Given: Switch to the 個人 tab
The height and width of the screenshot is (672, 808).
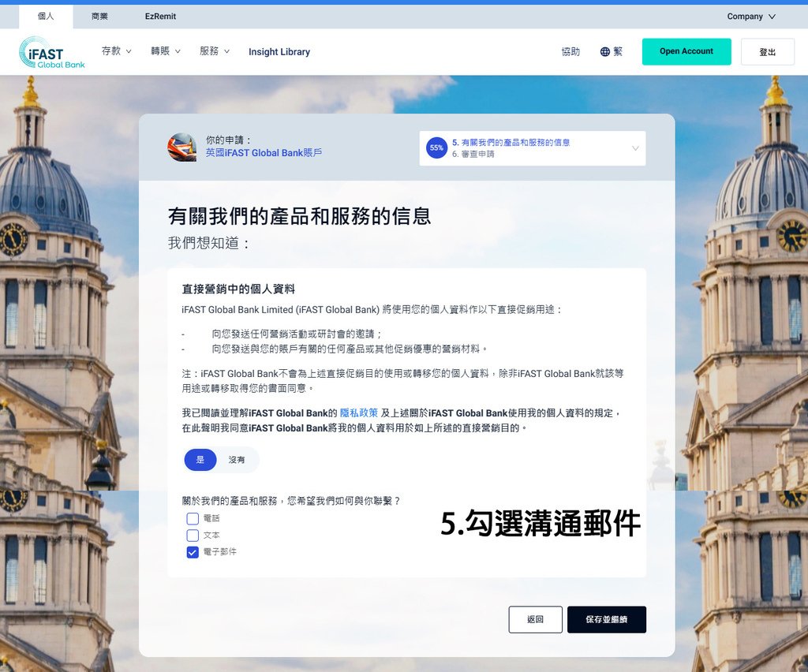Looking at the screenshot, I should 46,17.
